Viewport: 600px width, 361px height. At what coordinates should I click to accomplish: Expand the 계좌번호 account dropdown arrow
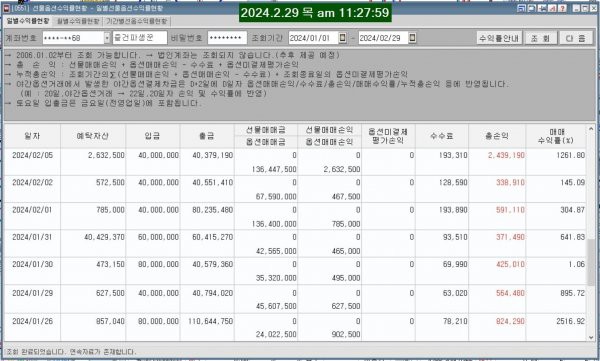(x=107, y=38)
